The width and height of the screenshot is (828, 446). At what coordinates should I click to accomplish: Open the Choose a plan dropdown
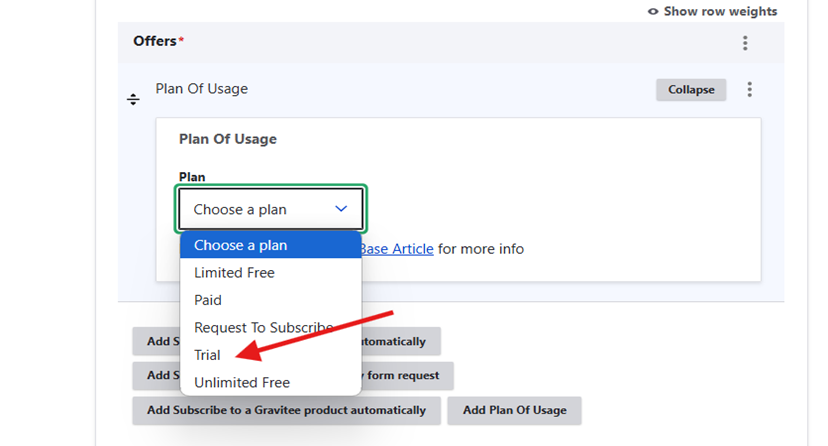click(270, 209)
